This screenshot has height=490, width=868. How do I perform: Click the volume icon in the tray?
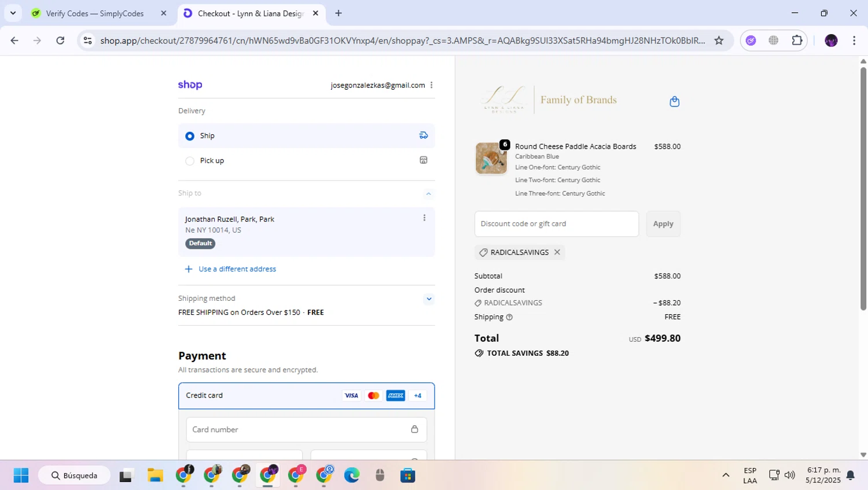[790, 476]
